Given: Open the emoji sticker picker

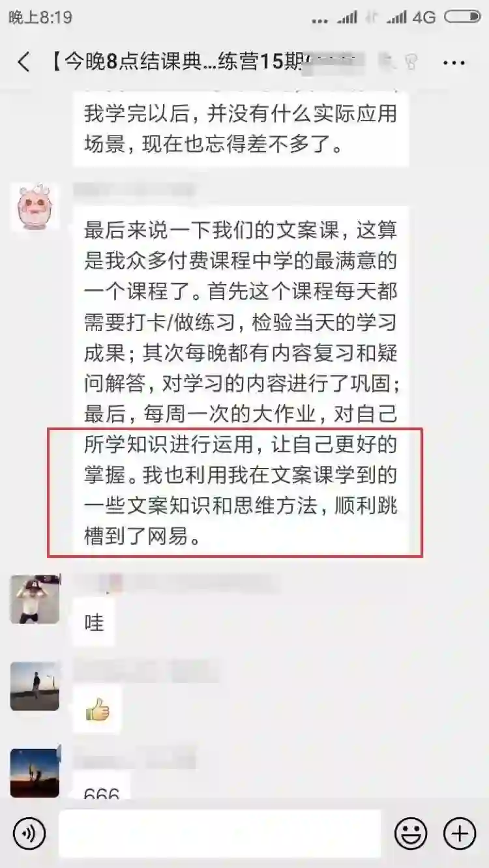Looking at the screenshot, I should click(411, 834).
